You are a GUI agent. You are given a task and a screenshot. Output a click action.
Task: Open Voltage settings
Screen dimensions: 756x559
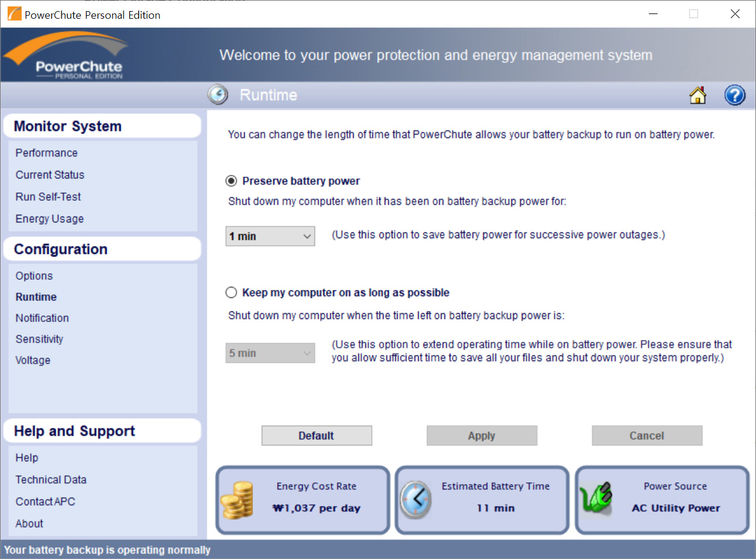click(x=33, y=360)
